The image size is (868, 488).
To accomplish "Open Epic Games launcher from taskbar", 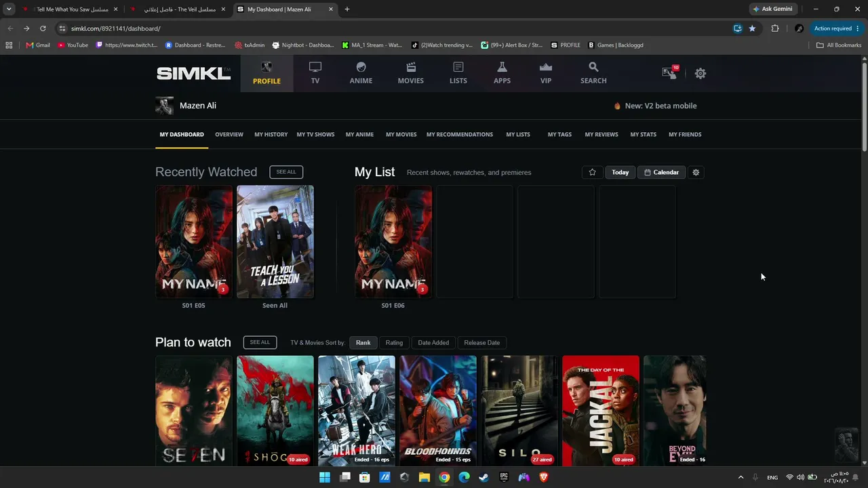I will (504, 477).
